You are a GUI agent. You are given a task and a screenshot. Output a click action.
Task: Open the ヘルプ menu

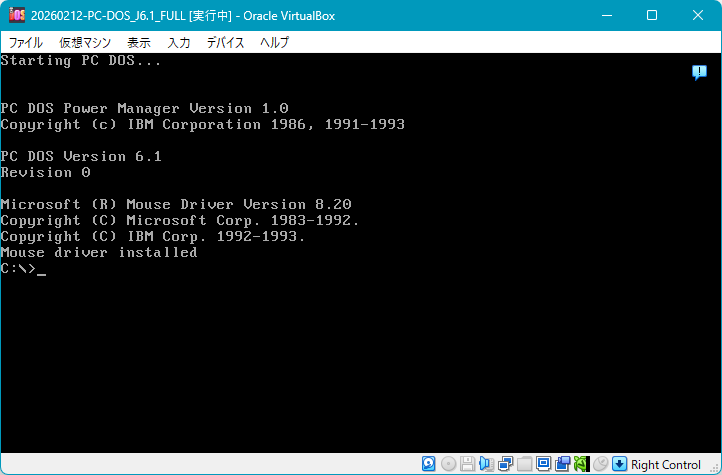pos(274,43)
